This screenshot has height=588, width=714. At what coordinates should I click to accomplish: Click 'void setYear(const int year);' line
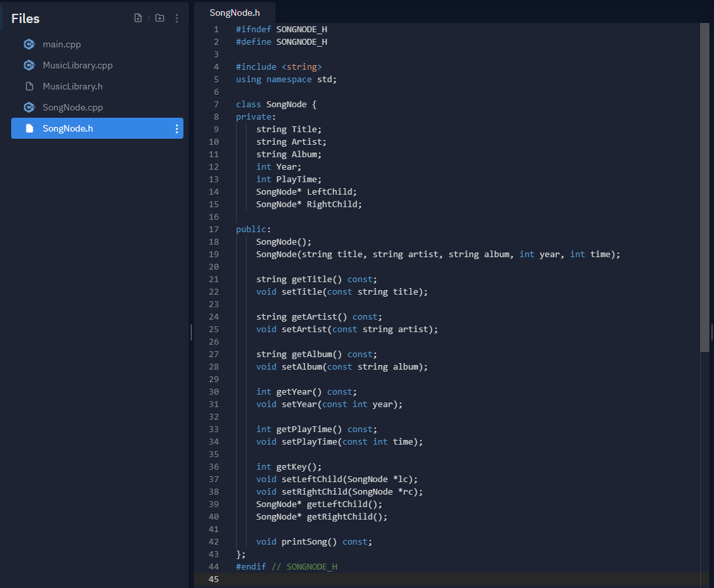click(329, 404)
